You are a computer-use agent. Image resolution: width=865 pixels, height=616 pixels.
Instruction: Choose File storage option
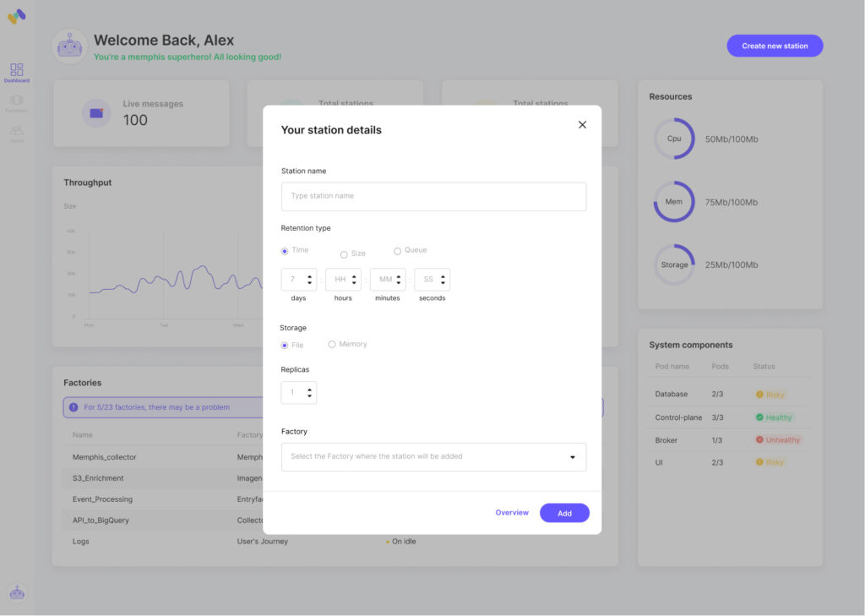285,346
